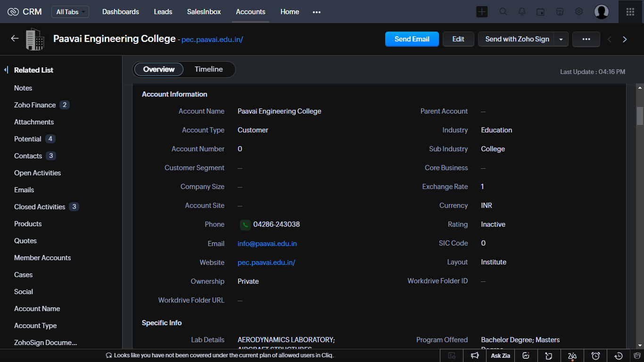
Task: Collapse the Related List panel icon
Action: pos(6,70)
